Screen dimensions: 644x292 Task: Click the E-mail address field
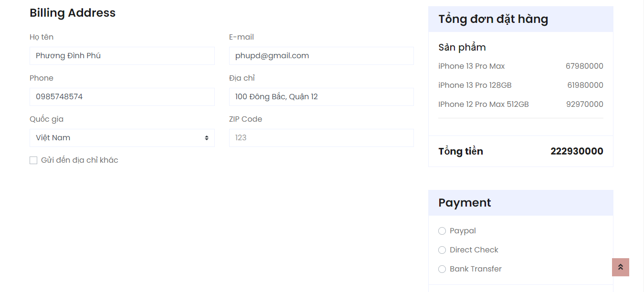[321, 55]
